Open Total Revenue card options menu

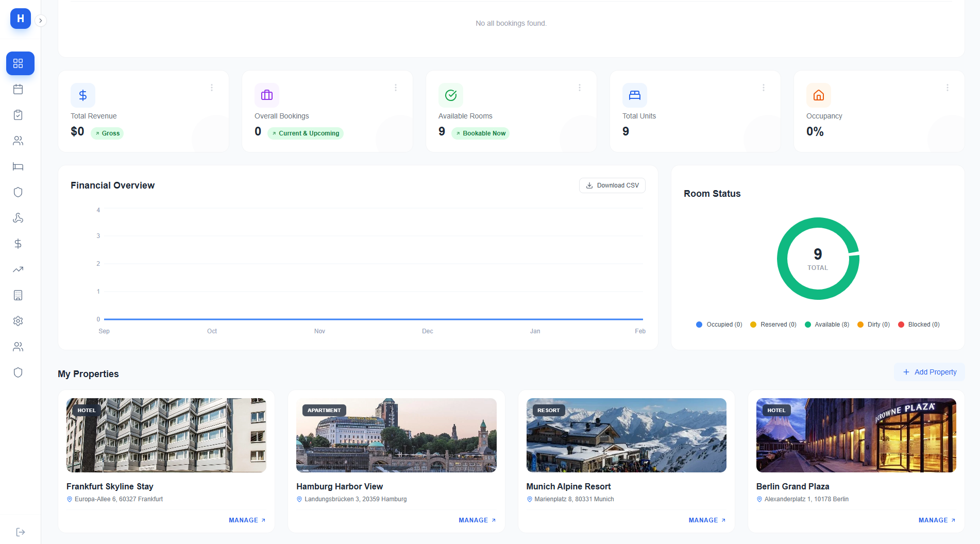tap(212, 88)
